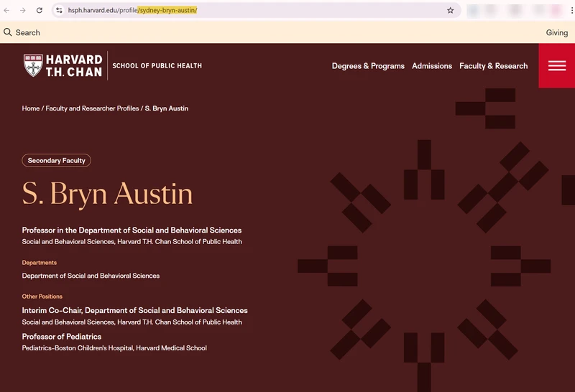The width and height of the screenshot is (575, 392).
Task: Open site information icon in address bar
Action: click(x=59, y=10)
